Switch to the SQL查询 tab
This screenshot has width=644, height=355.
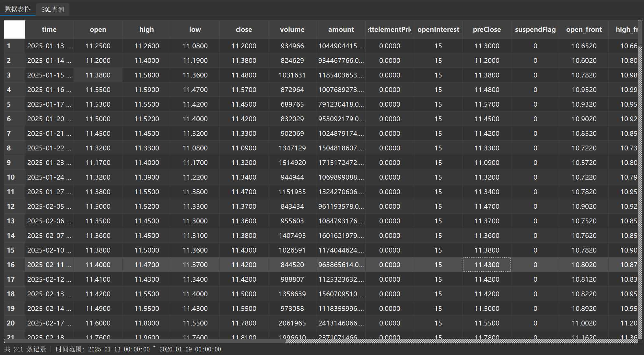(x=53, y=9)
